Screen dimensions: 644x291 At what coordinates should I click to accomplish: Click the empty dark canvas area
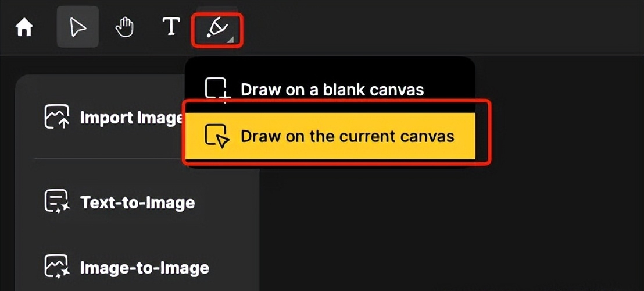click(x=453, y=233)
